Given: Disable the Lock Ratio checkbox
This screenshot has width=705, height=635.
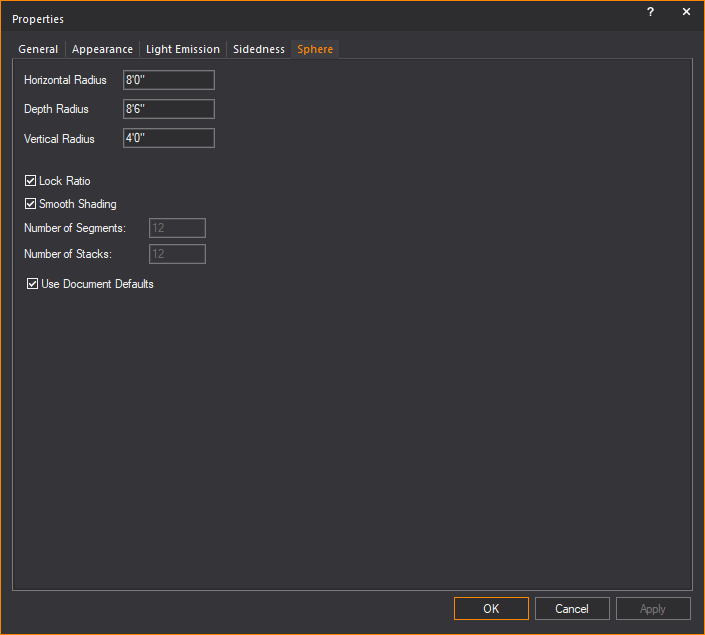Looking at the screenshot, I should (31, 181).
